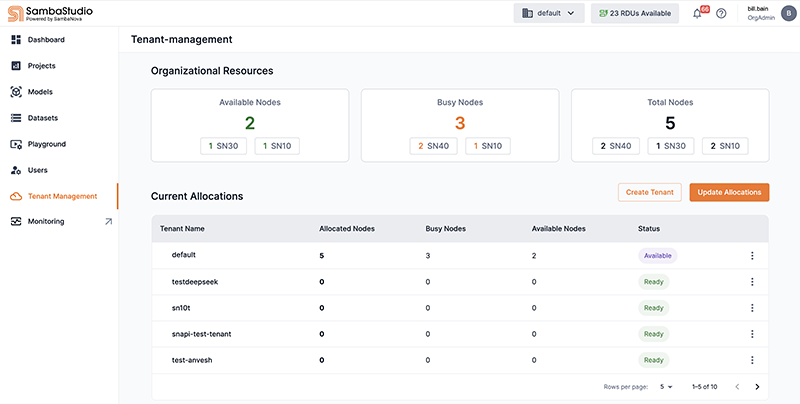Click the Update Allocations button
The image size is (800, 404).
point(729,192)
